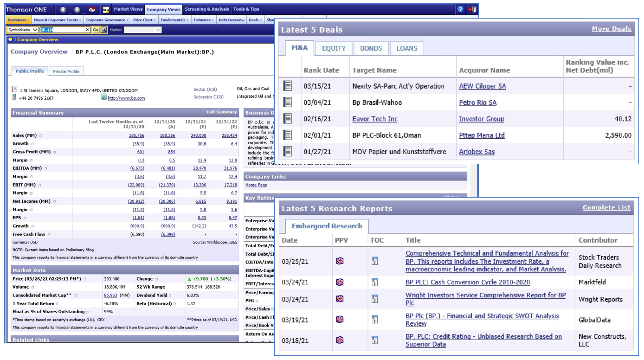Click the NEW badge icon in top bar
Image resolution: width=644 pixels, height=360 pixels.
[106, 9]
